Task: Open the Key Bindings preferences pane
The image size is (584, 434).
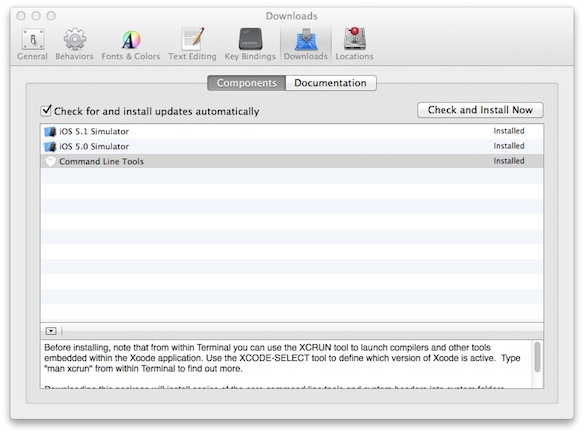Action: pos(250,44)
